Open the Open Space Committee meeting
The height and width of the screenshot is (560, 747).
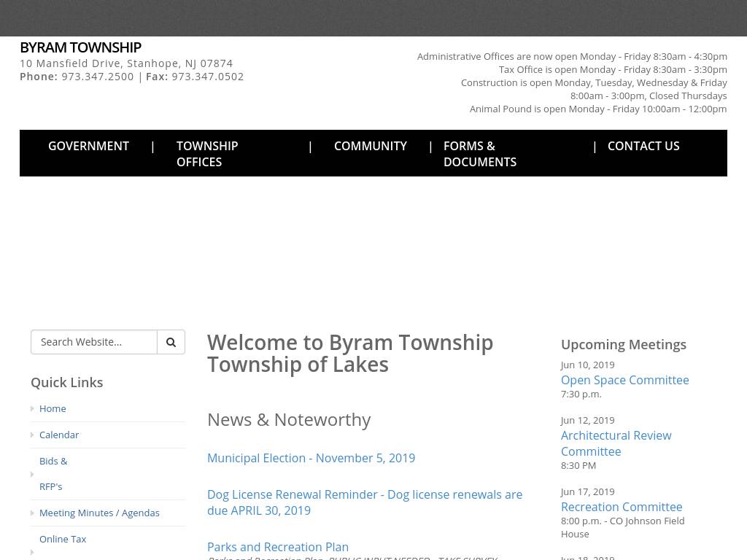624,380
